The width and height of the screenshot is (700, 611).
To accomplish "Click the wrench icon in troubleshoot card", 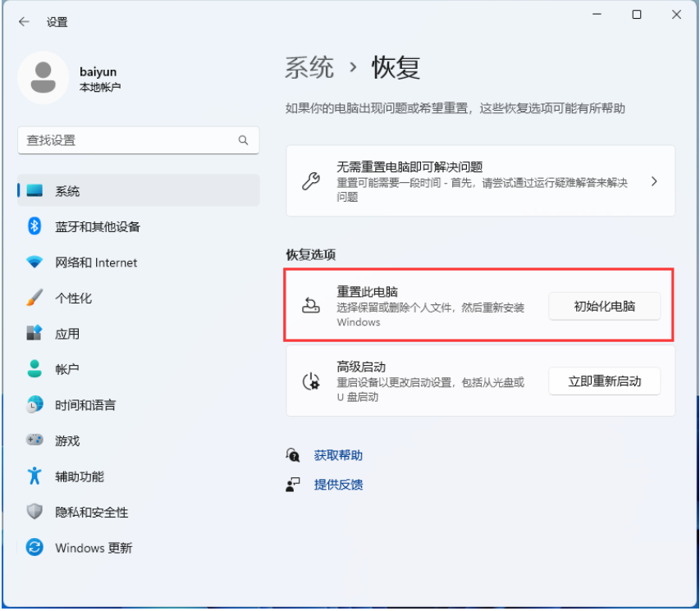I will [311, 181].
